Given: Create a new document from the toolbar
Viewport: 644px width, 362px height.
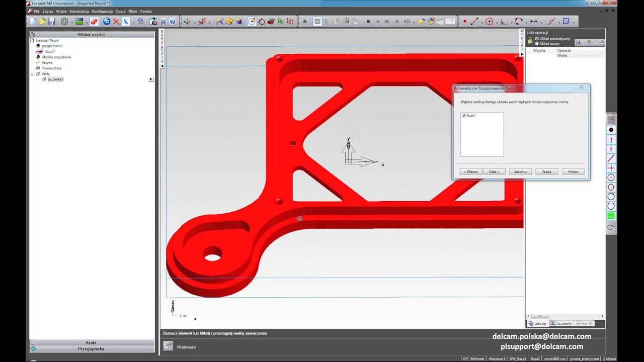Looking at the screenshot, I should 33,22.
